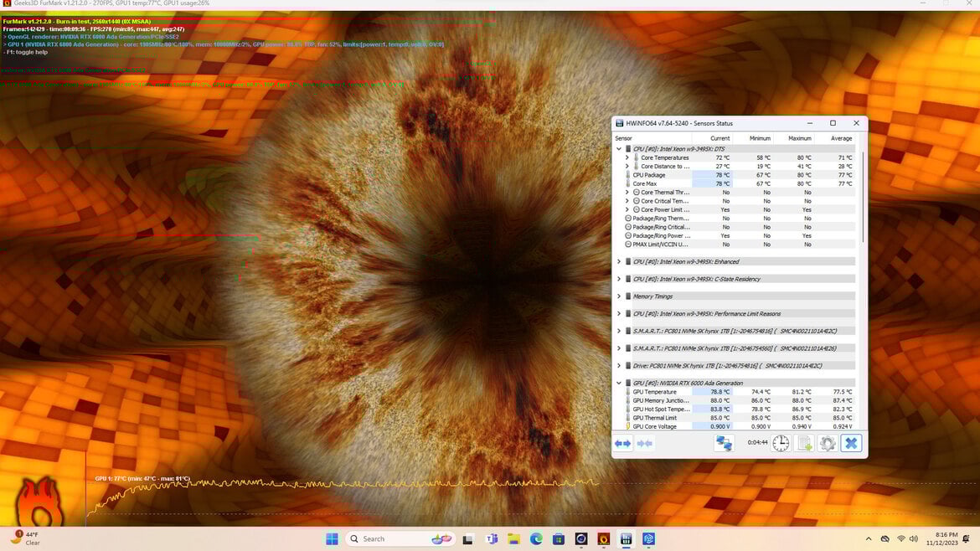Select the GPU Hot Spot Temperature row label

[661, 409]
